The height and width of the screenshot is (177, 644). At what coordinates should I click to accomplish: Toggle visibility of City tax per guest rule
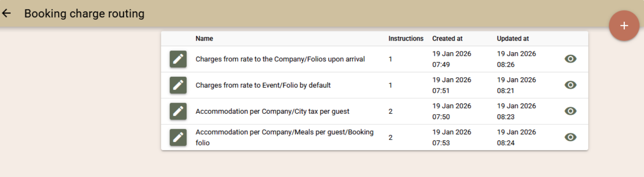coord(570,111)
